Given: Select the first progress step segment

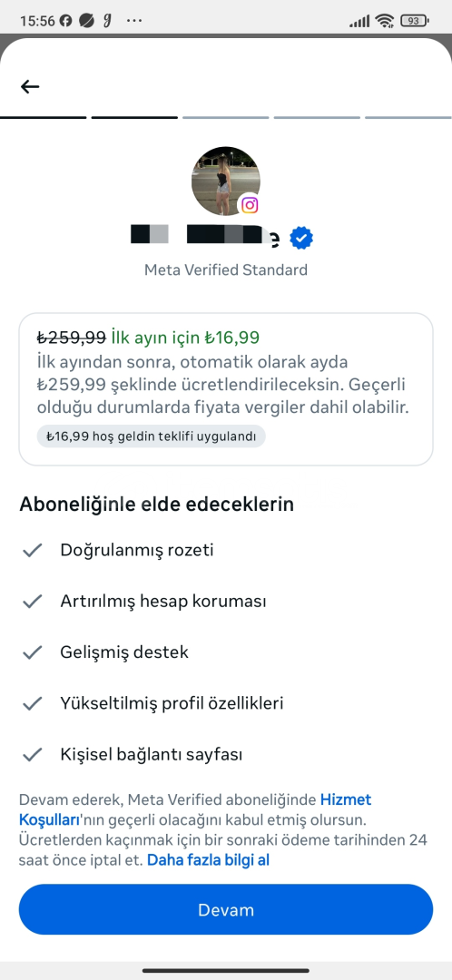Looking at the screenshot, I should (x=44, y=117).
